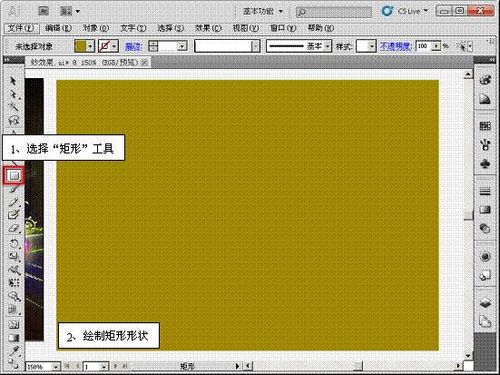Pick the Eraser tool in toolbox
The width and height of the screenshot is (500, 375).
point(14,229)
